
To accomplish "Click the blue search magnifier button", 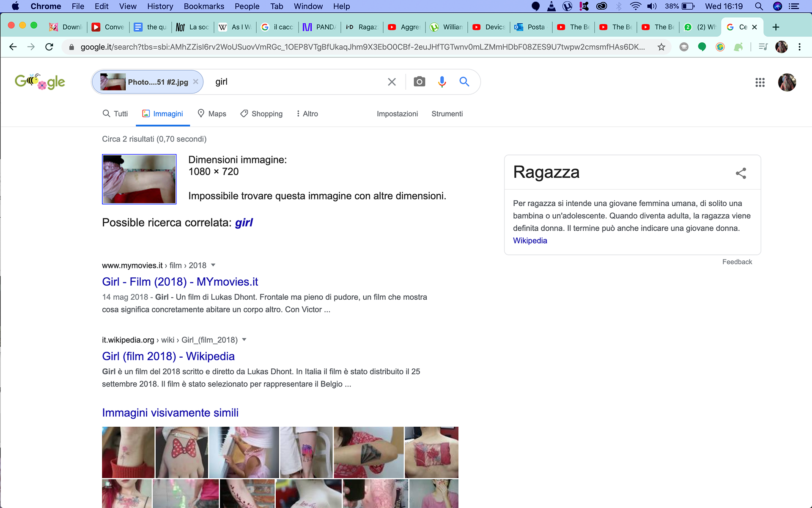I will tap(464, 82).
